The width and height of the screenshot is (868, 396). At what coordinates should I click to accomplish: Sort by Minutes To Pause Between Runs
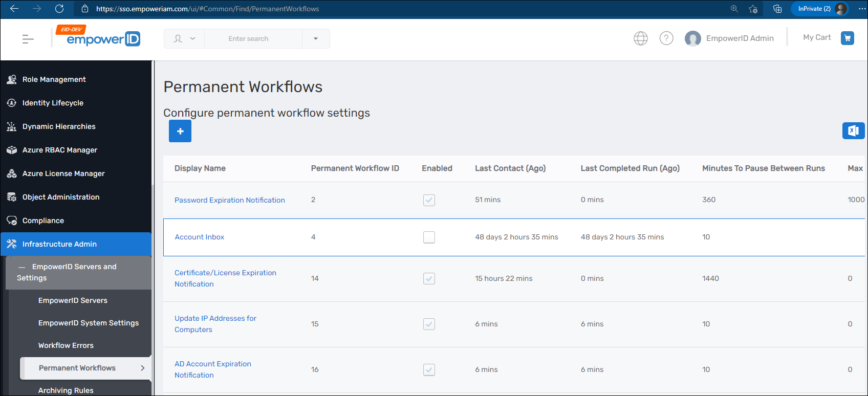pos(764,168)
